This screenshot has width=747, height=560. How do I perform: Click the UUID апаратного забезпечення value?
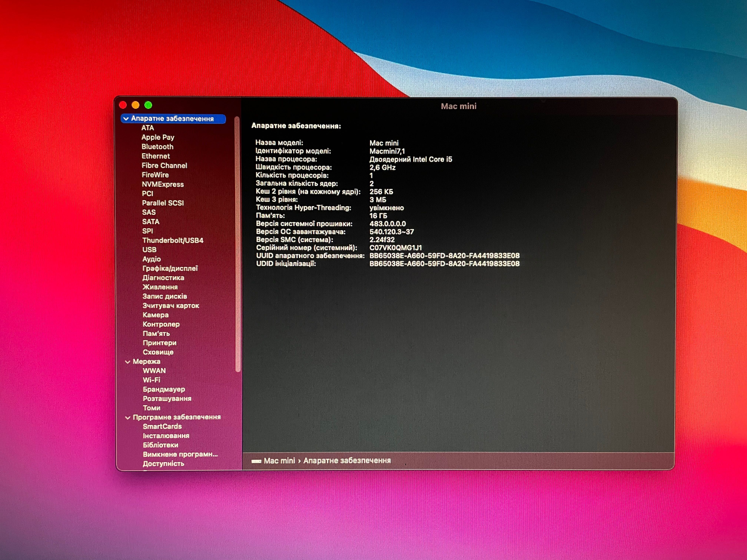point(444,256)
